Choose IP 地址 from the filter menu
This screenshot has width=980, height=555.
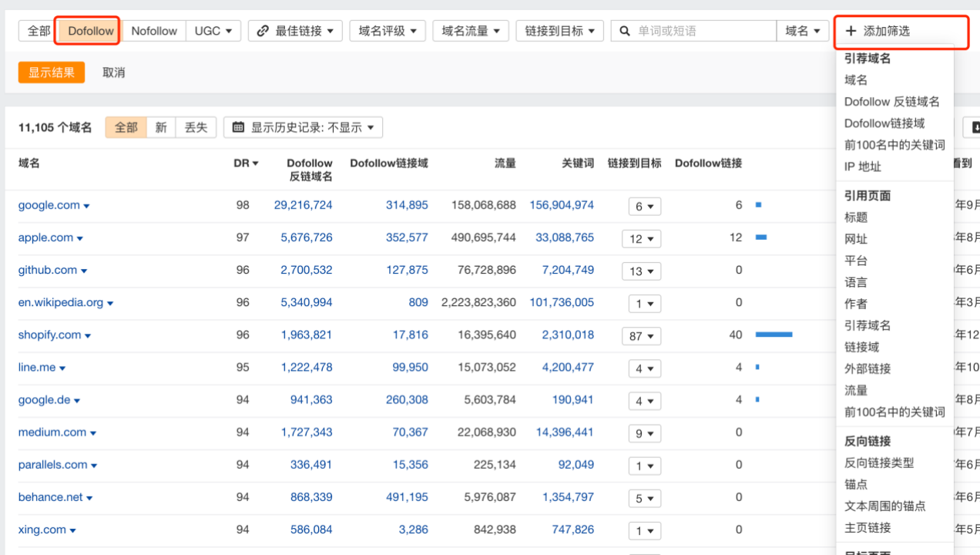point(861,166)
